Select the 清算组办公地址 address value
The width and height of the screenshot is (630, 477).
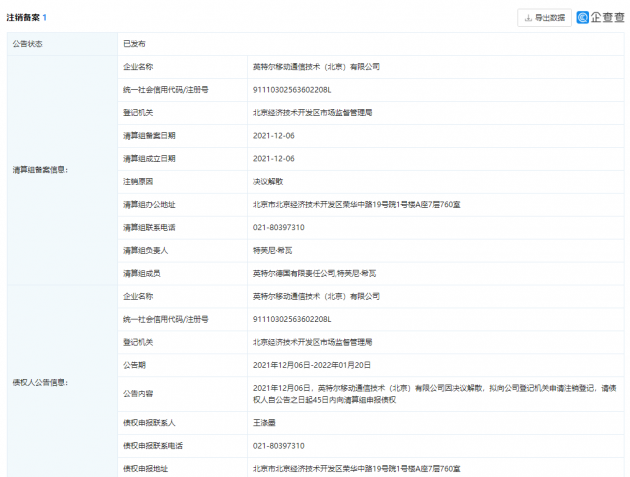357,205
